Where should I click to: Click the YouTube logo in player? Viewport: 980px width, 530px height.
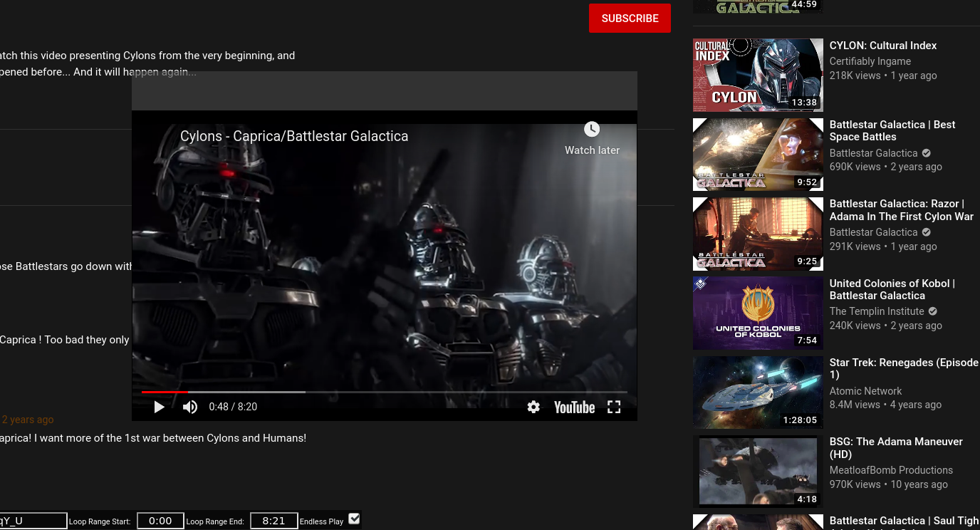point(574,407)
